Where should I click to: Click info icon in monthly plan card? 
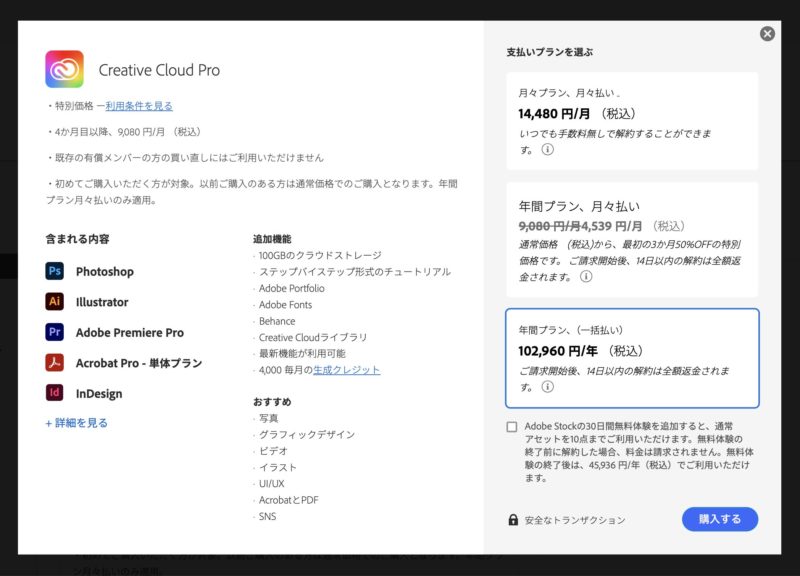[547, 150]
